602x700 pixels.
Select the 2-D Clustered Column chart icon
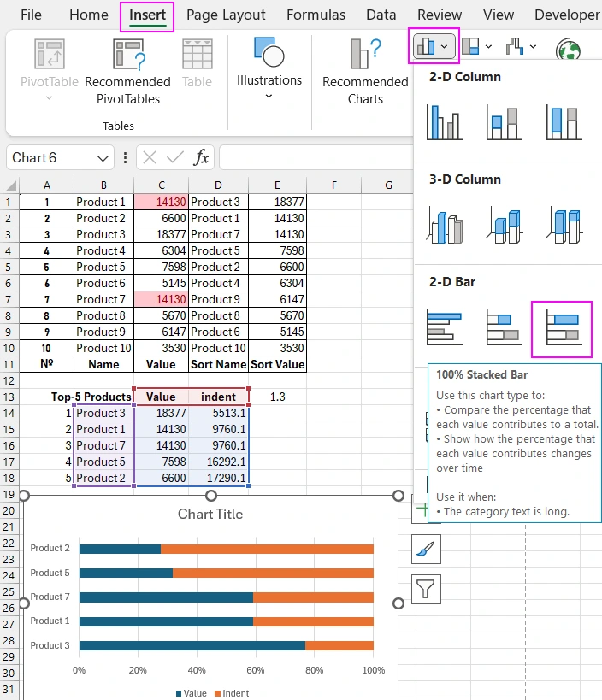tap(444, 122)
